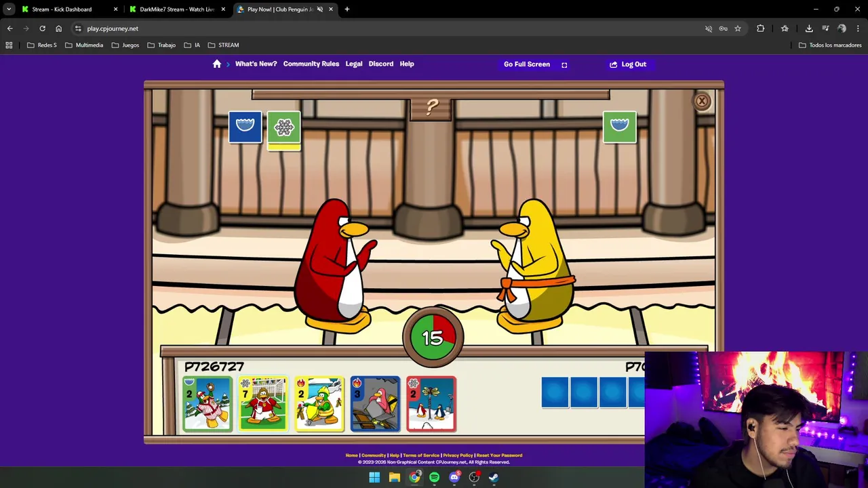Click the Log Out button
Screen dimensions: 868x488
628,64
